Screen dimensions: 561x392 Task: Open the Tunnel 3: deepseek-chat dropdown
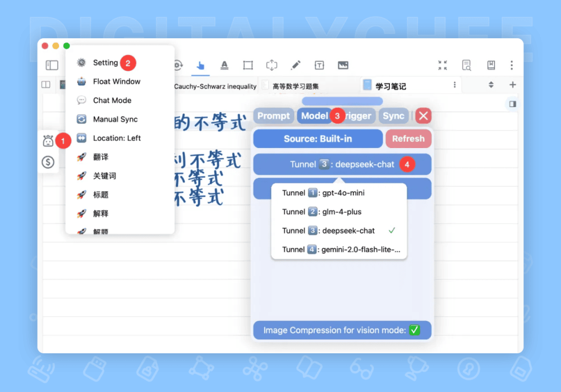tap(342, 164)
